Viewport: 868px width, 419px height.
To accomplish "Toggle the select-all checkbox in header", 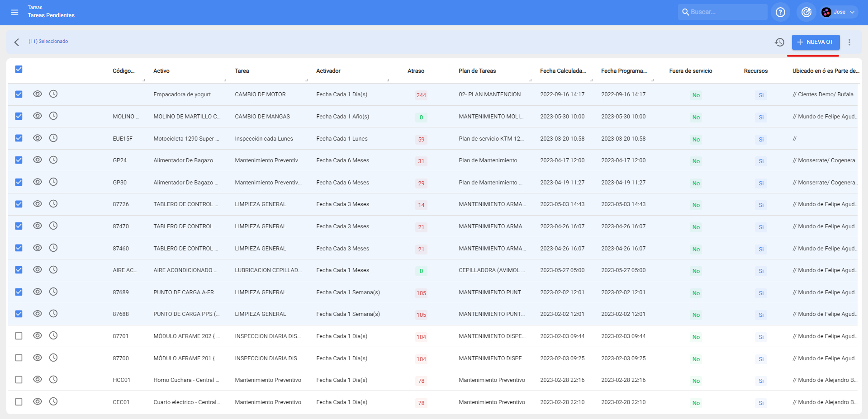I will point(19,69).
